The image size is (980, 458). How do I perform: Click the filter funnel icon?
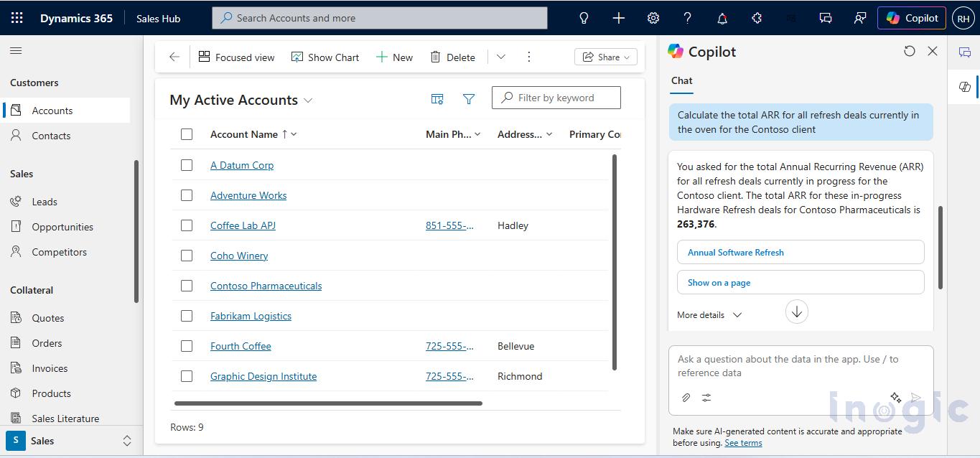(x=469, y=99)
